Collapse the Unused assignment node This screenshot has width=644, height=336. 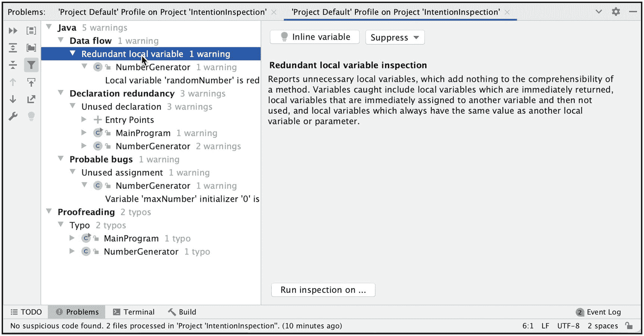[x=73, y=172]
